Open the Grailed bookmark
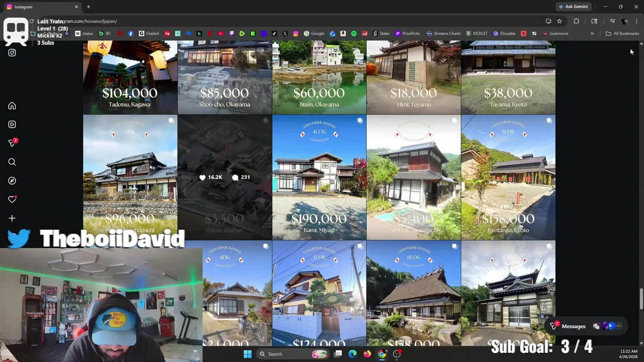This screenshot has height=362, width=644. [149, 34]
